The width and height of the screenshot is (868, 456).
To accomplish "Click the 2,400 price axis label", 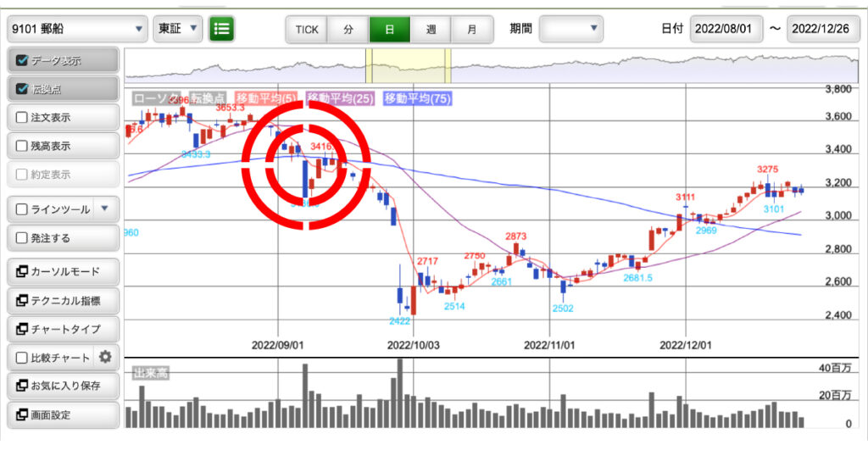I will click(x=838, y=315).
